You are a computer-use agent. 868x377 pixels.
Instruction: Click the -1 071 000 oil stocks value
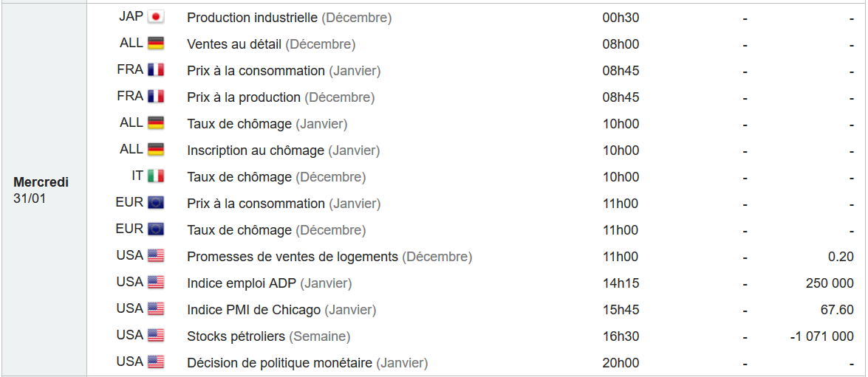821,336
